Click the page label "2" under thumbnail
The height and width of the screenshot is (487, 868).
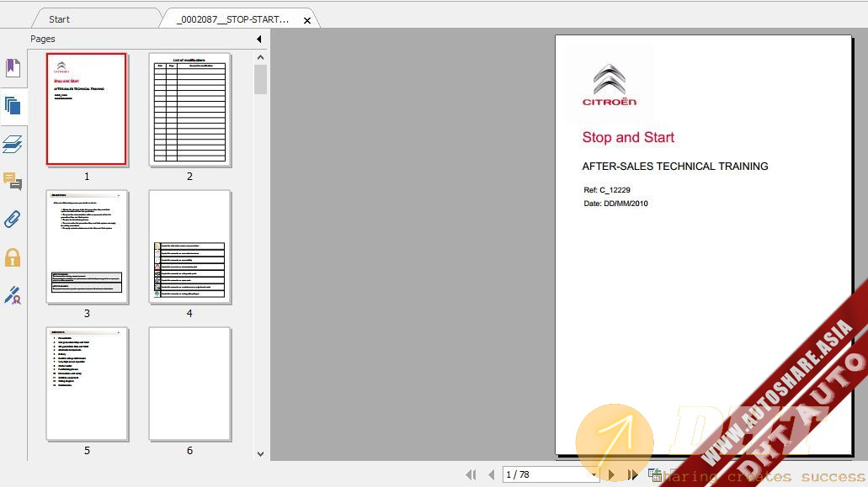pyautogui.click(x=190, y=177)
